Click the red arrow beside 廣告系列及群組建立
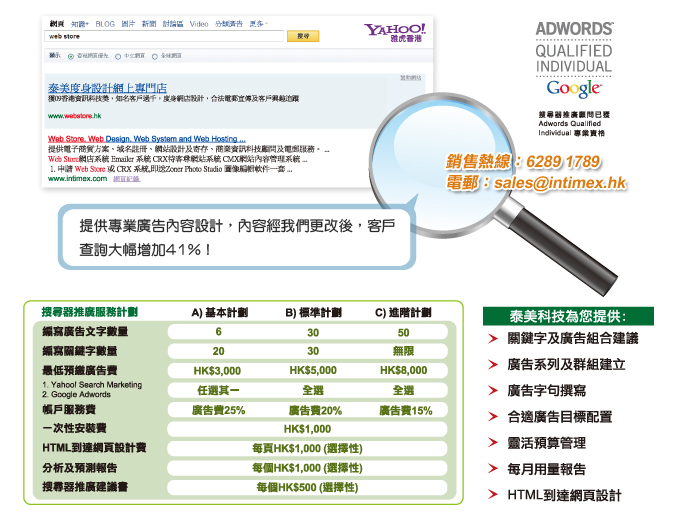This screenshot has height=526, width=680. (493, 365)
